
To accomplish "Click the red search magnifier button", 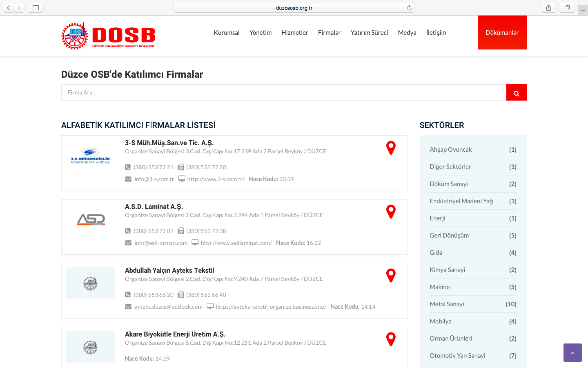I will pyautogui.click(x=517, y=92).
